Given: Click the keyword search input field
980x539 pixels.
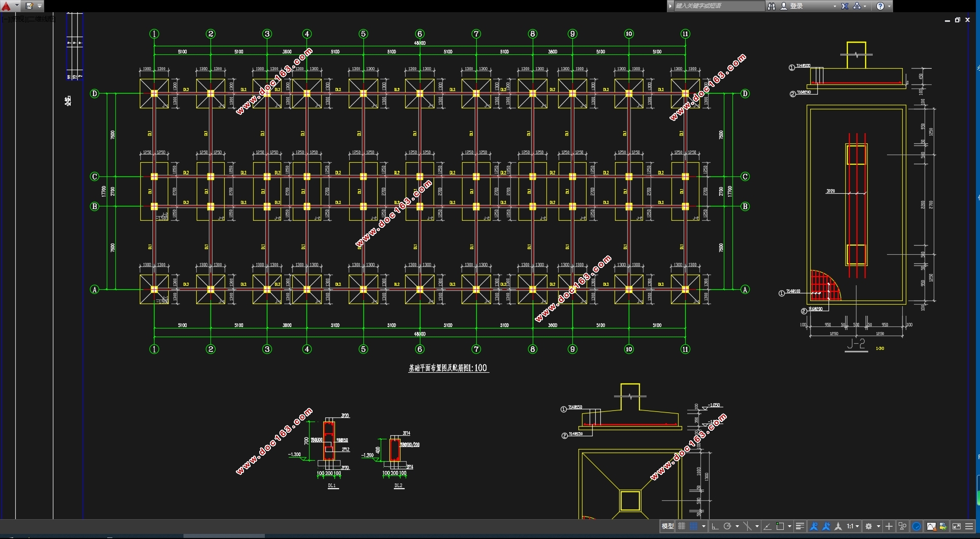Looking at the screenshot, I should tap(719, 6).
